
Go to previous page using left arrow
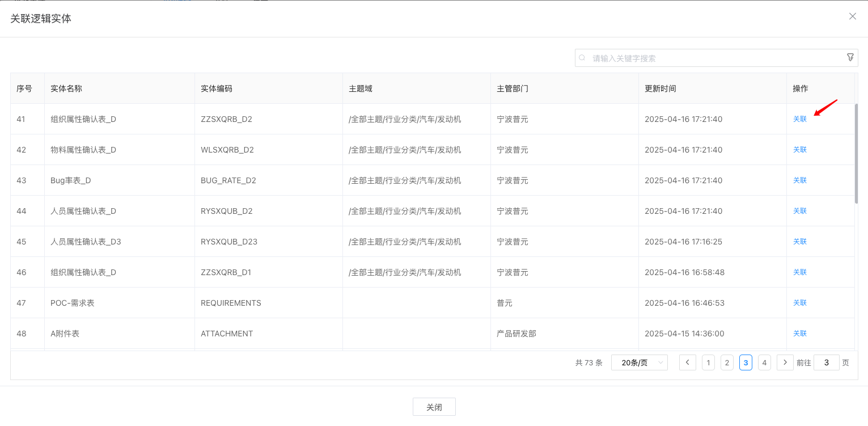(x=688, y=362)
